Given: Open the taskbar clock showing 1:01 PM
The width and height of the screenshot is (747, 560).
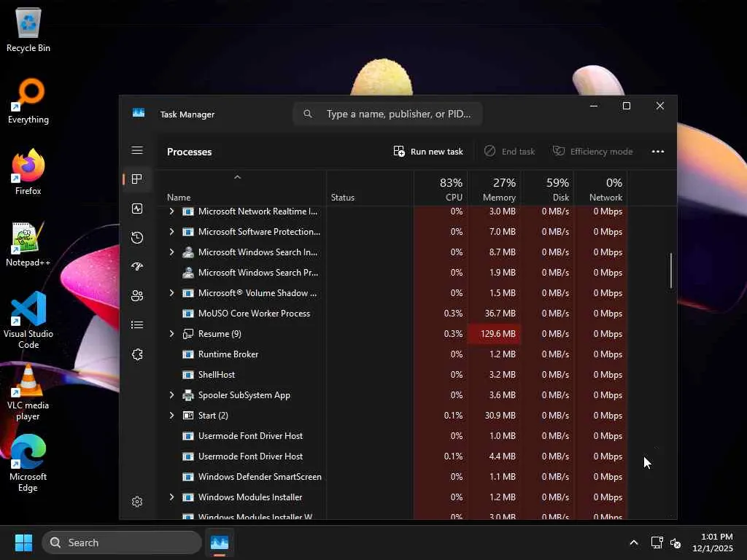Looking at the screenshot, I should [713, 542].
